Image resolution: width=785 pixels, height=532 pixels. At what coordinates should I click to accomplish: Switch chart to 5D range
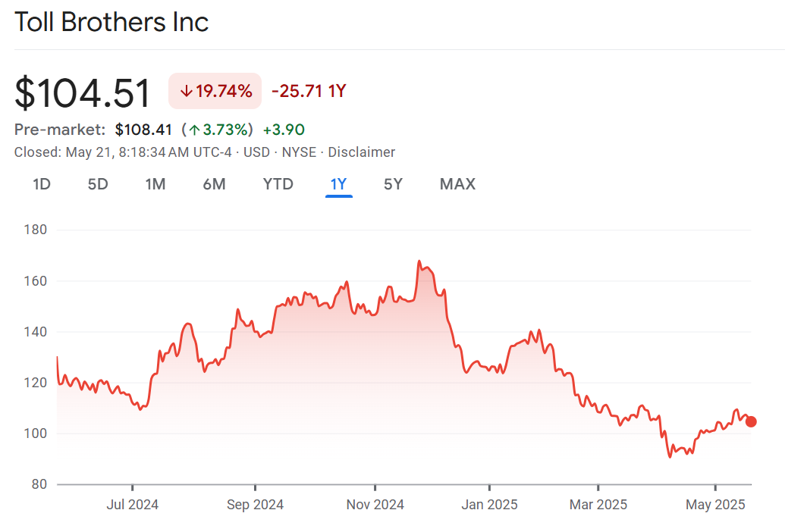click(x=98, y=184)
